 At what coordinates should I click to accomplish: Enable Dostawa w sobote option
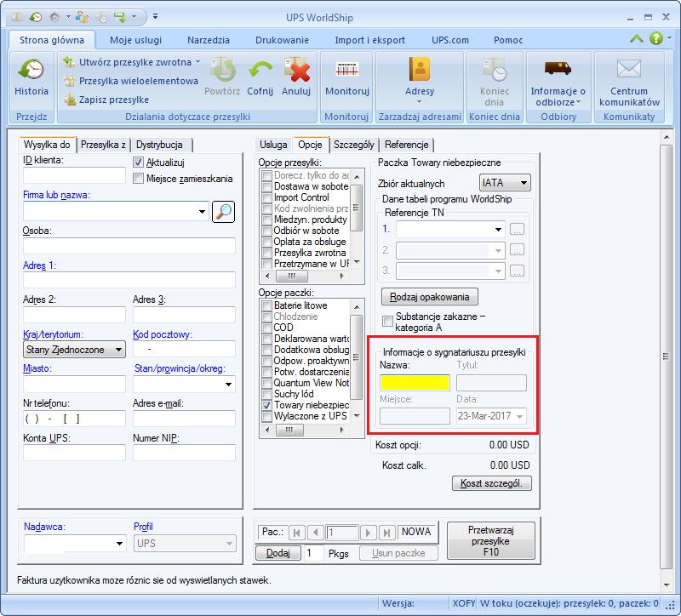[266, 186]
